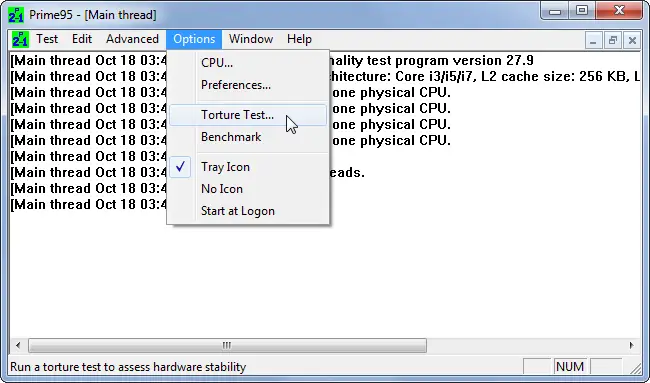Maximize the Prime95 application window
The height and width of the screenshot is (383, 650).
click(x=582, y=10)
